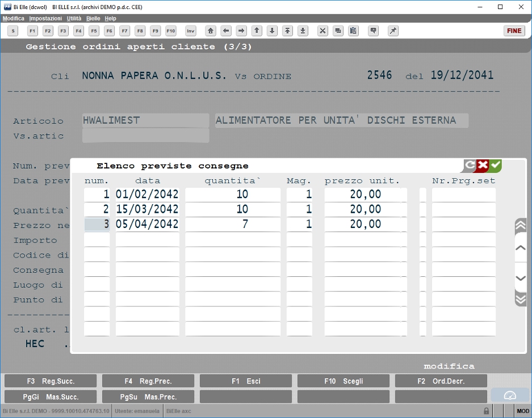Click the comment bubble toolbar icon
This screenshot has height=418, width=532.
click(373, 31)
